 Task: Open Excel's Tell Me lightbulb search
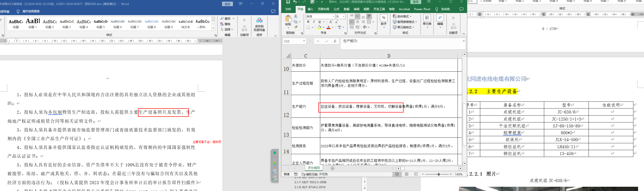click(x=437, y=9)
